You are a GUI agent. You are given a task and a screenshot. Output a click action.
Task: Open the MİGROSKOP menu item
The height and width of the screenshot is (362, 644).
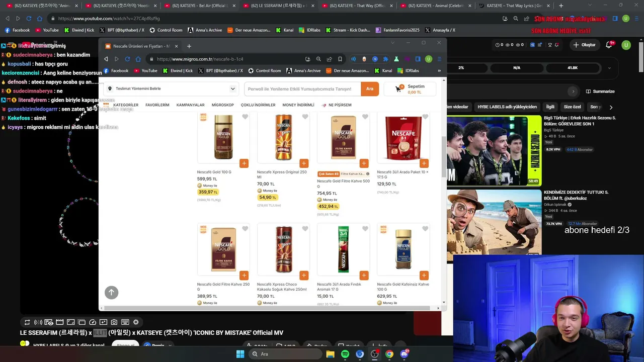[x=223, y=105]
